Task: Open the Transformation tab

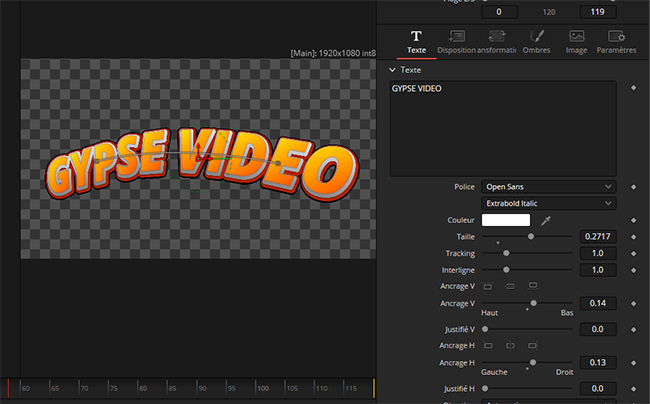Action: tap(496, 42)
